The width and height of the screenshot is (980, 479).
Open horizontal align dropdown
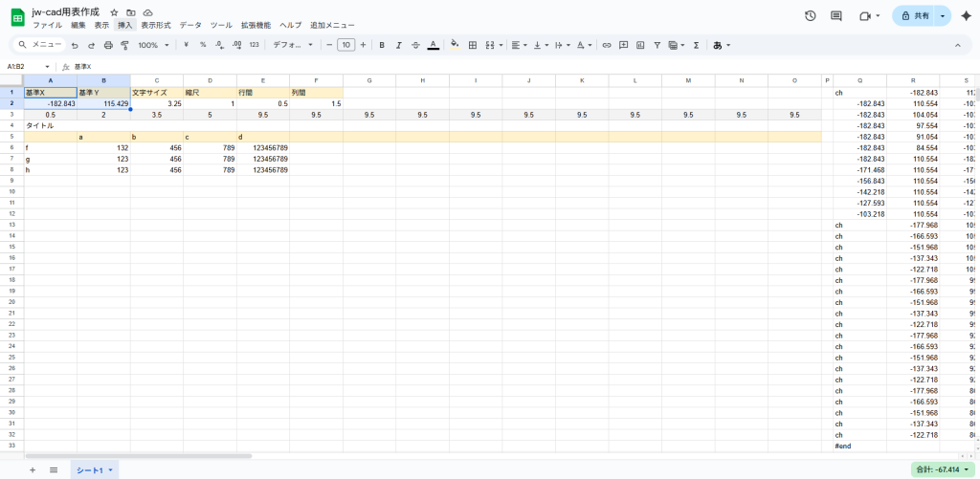[519, 45]
